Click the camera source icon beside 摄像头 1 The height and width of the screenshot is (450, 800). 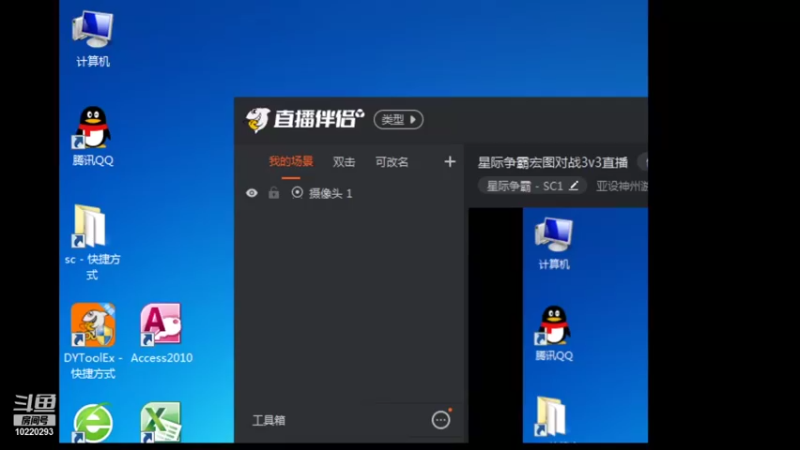point(297,192)
